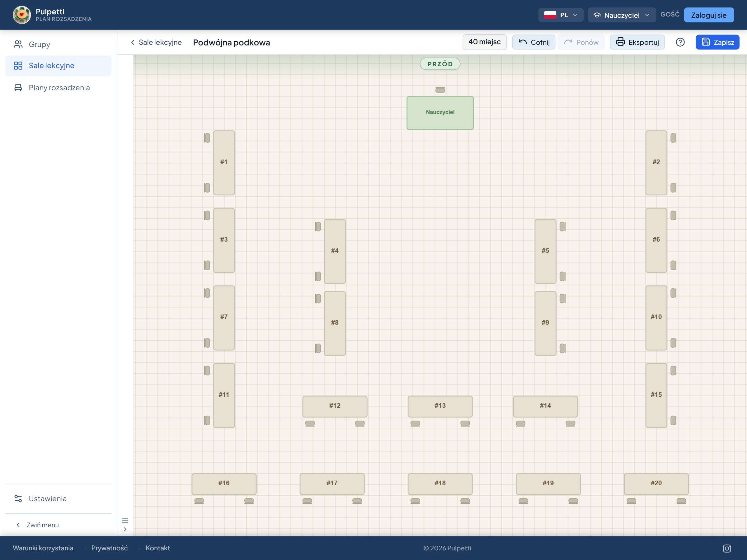Click the hamburger lines icon beside canvas
This screenshot has width=747, height=560.
tap(125, 520)
